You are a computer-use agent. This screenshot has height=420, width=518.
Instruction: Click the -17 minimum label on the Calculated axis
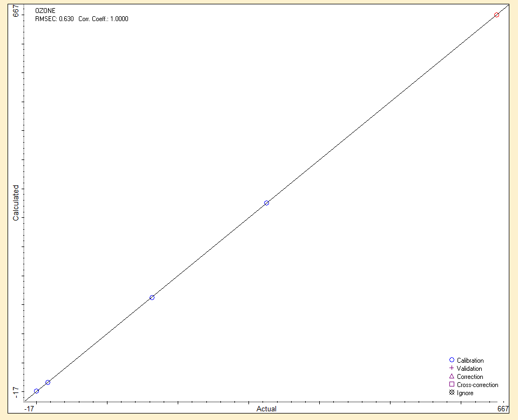tap(16, 391)
